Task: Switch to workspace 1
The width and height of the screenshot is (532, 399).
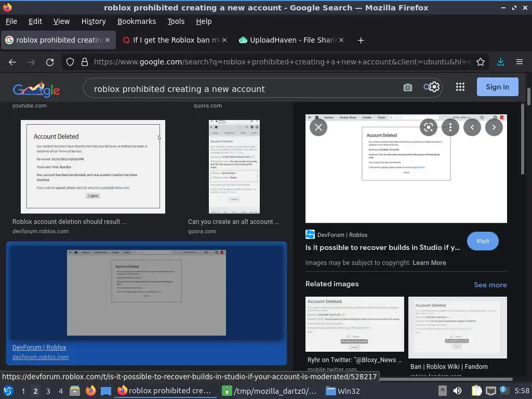Action: (x=23, y=391)
